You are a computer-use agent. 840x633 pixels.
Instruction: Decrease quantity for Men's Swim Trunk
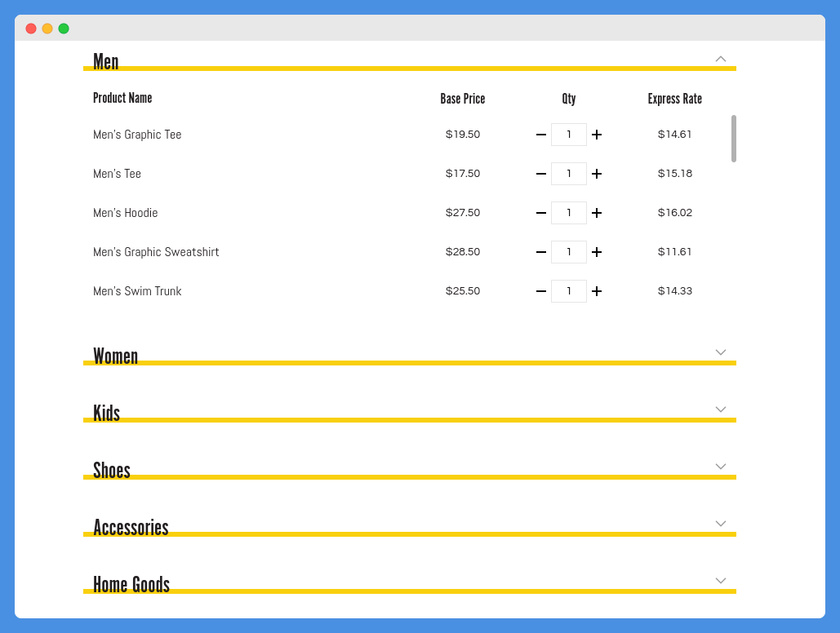click(x=541, y=290)
